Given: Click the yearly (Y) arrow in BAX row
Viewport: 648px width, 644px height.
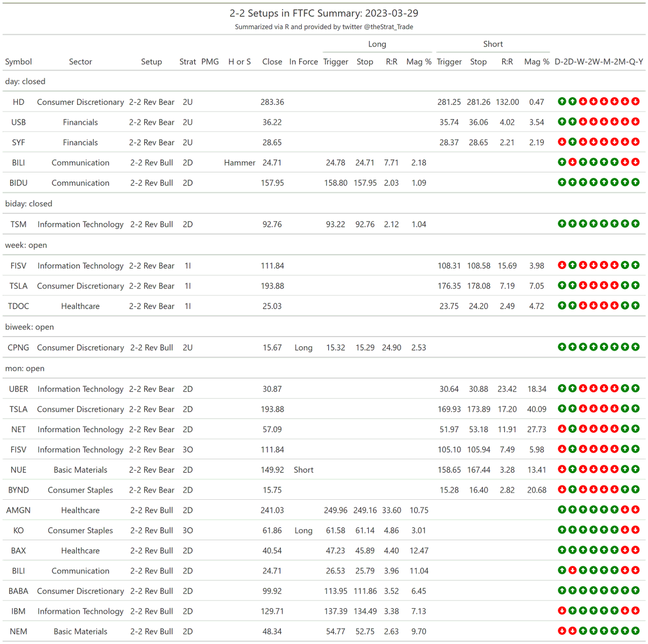Looking at the screenshot, I should tap(636, 550).
